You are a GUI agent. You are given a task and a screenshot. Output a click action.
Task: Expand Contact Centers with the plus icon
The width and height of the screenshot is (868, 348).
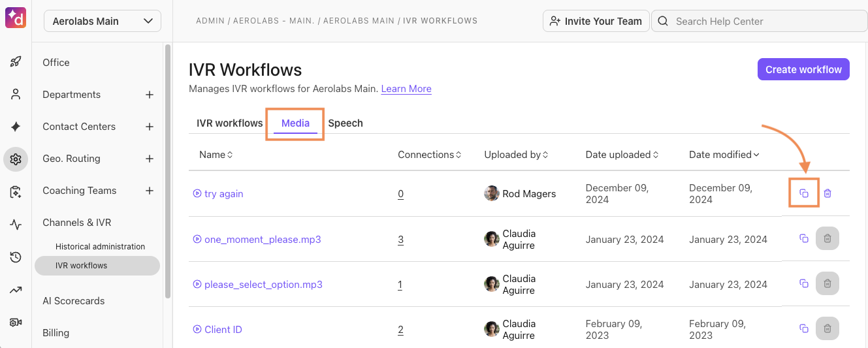click(150, 127)
